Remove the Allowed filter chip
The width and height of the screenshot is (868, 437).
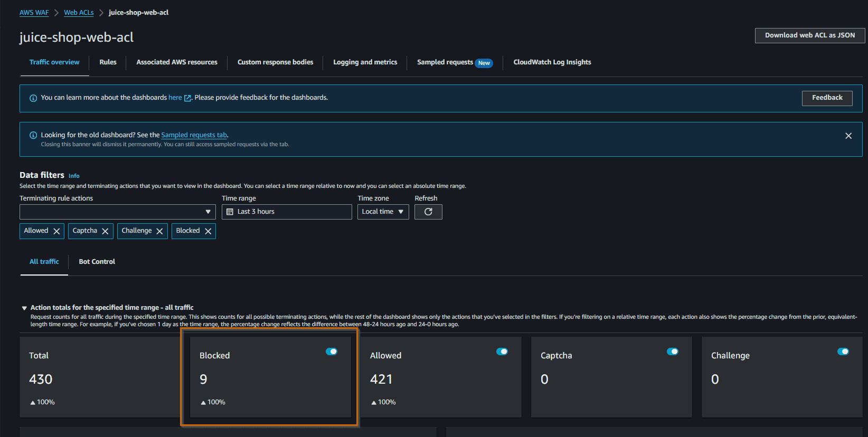coord(56,231)
